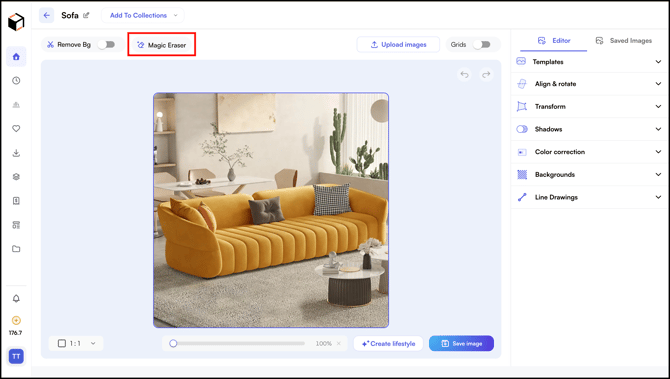
Task: Expand the Line Drawings chevron
Action: tap(658, 197)
